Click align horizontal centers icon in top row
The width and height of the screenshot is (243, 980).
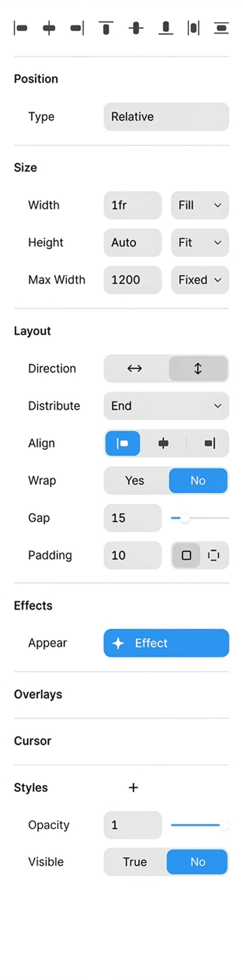click(x=49, y=28)
